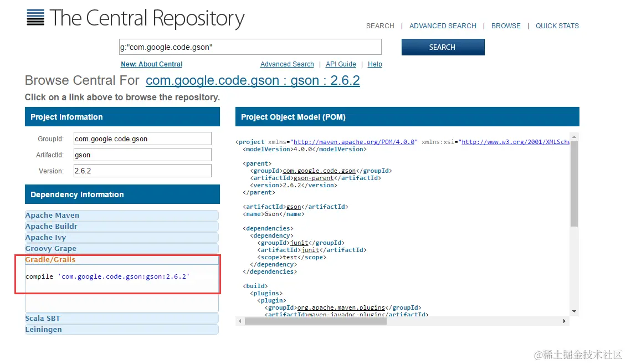Click the gson-parent artifactId link
The width and height of the screenshot is (626, 364).
coord(314,178)
